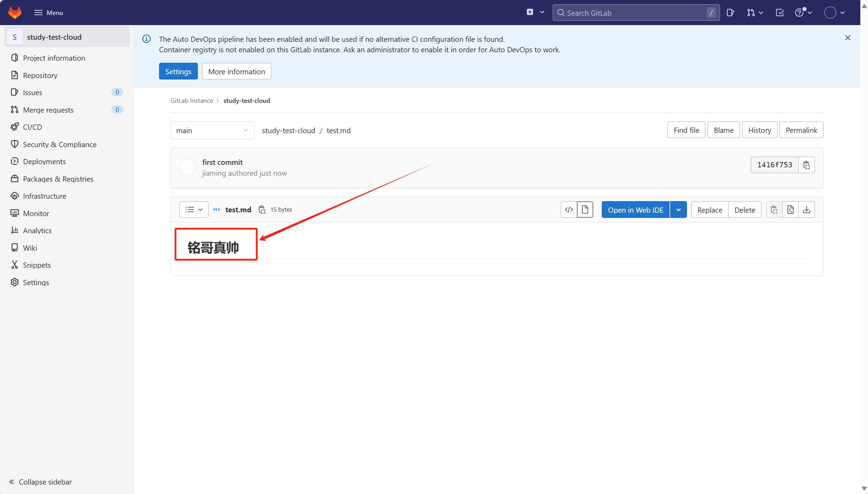Open the Repository sidebar item

point(40,75)
